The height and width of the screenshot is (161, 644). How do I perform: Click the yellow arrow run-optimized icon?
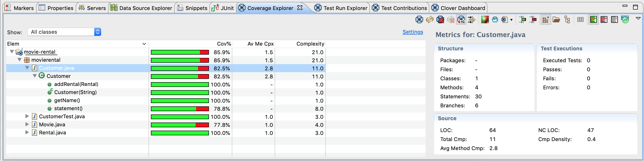(472, 19)
